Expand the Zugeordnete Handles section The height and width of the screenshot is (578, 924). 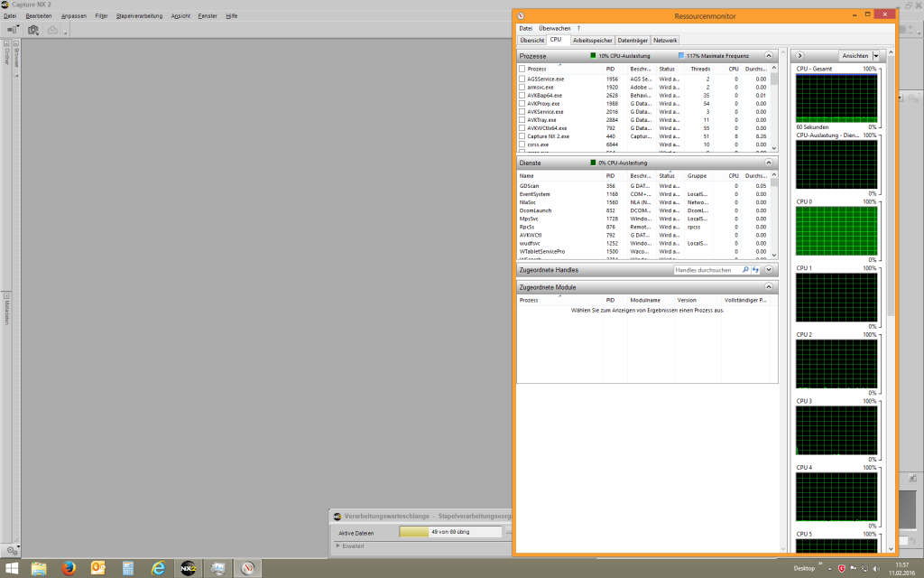tap(769, 269)
